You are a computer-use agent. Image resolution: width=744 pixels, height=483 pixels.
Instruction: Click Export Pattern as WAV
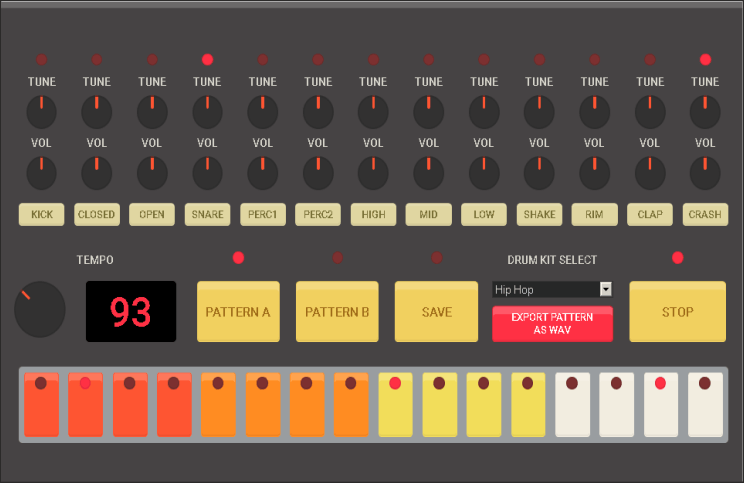(552, 324)
